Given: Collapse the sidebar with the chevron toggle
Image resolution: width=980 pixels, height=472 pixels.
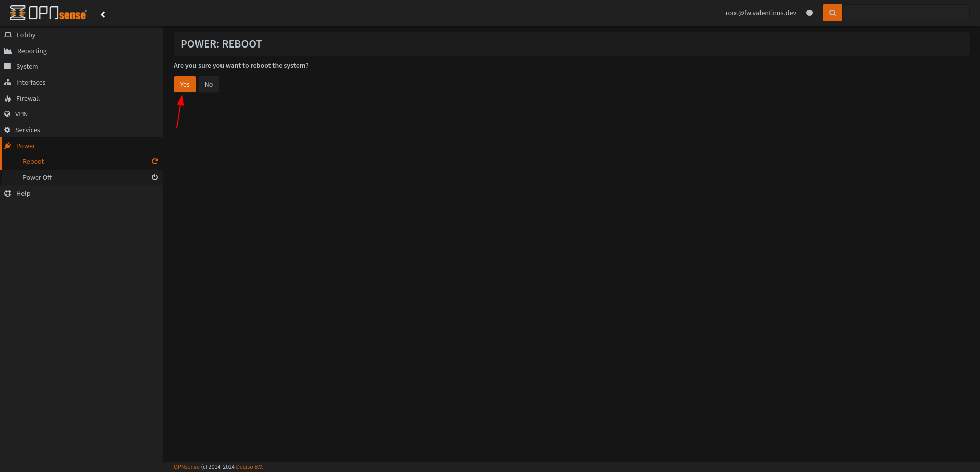Looking at the screenshot, I should coord(103,14).
